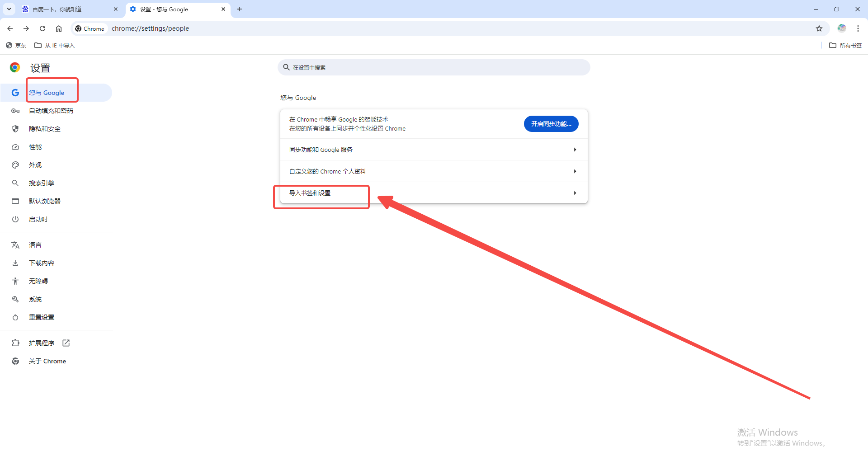Open the tab search dropdown arrow

click(9, 9)
